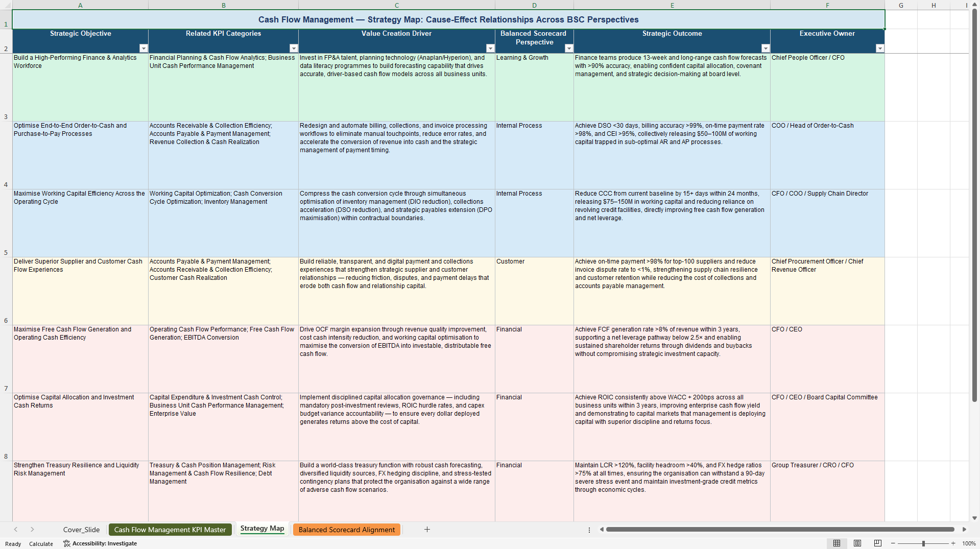Select cell 'Maximise Working Capital Efficiency Across the Operating Cycle'
The width and height of the screenshot is (980, 549).
coord(80,223)
